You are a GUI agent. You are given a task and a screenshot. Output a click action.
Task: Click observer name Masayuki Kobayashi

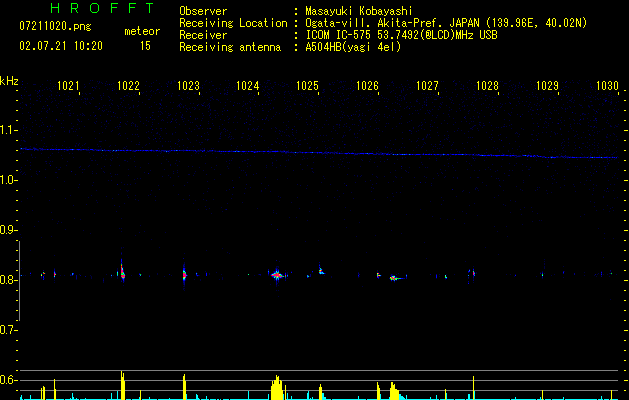[x=359, y=11]
